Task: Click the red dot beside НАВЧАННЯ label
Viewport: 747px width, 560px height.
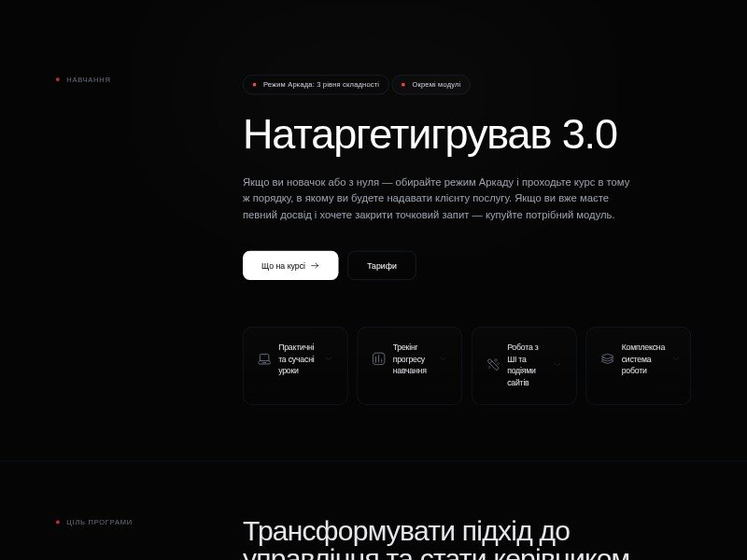Action: [58, 79]
